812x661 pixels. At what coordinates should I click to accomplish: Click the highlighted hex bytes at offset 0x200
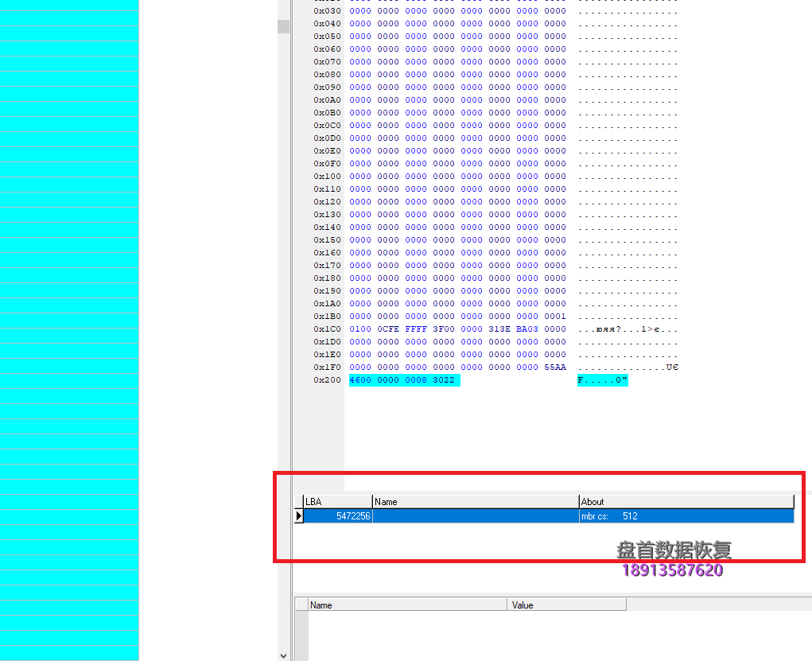(x=404, y=380)
